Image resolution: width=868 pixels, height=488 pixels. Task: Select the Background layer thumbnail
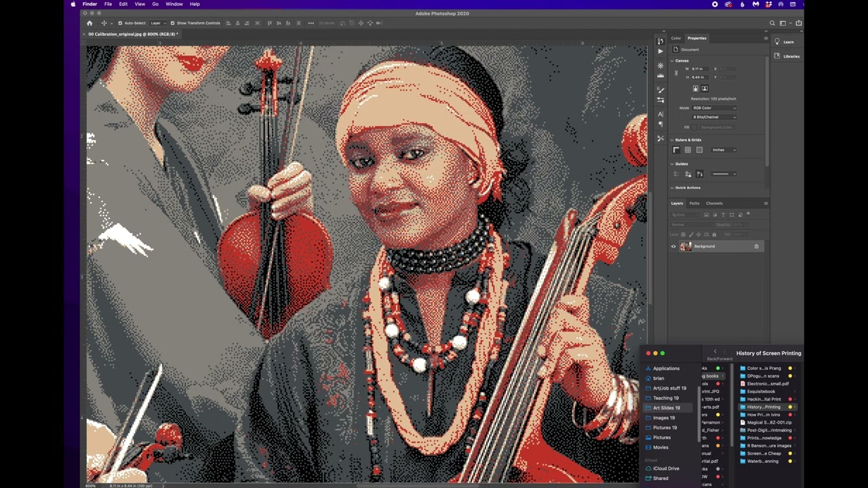click(x=686, y=246)
